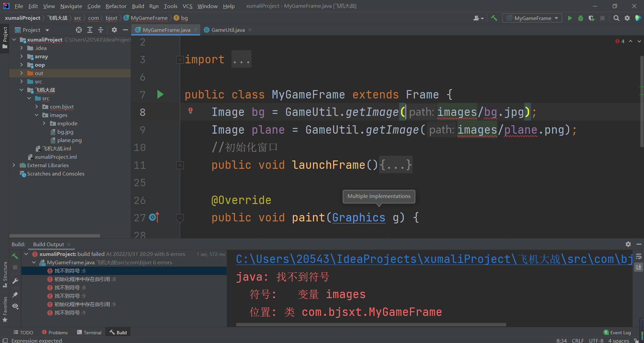The height and width of the screenshot is (343, 644).
Task: Open the Problems tool window tab
Action: click(55, 332)
